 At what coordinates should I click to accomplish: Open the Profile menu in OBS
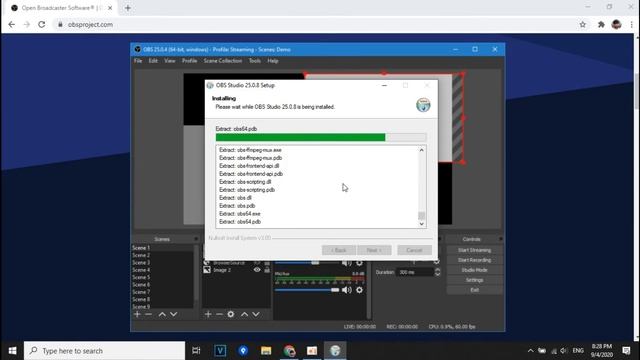tap(189, 61)
